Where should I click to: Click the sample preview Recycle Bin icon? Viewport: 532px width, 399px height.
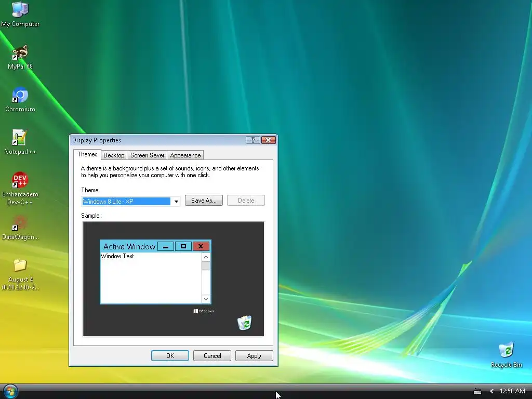pyautogui.click(x=245, y=323)
